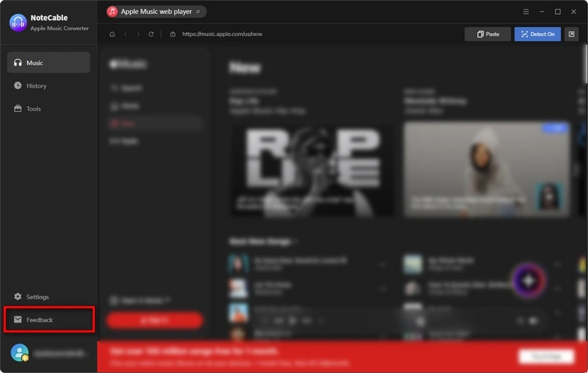Viewport: 588px width, 373px height.
Task: Click the Feedback envelope icon
Action: pos(18,319)
